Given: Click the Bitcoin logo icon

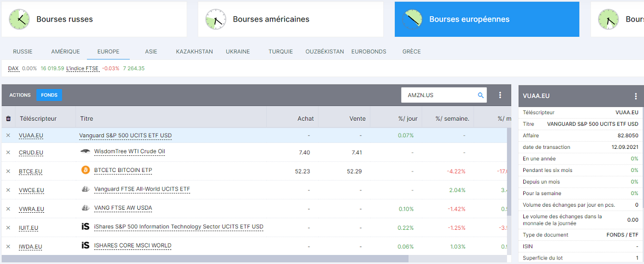Looking at the screenshot, I should [86, 170].
